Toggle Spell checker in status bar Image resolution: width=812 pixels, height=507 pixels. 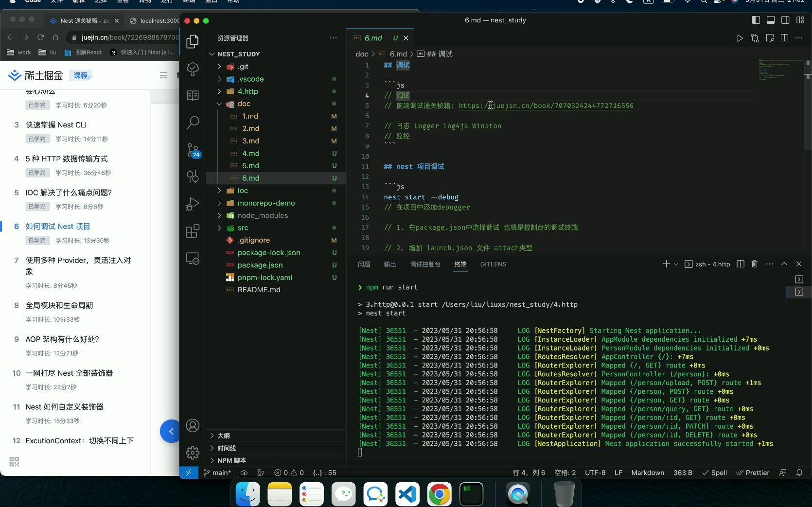[x=714, y=472]
